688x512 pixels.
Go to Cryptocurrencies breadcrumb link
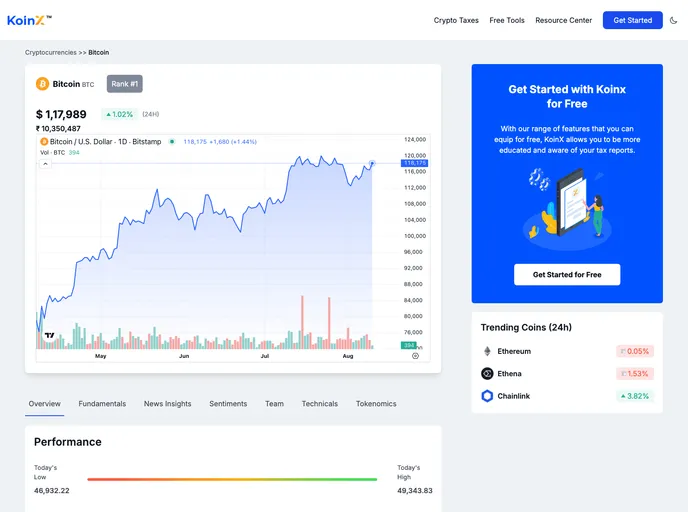[50, 52]
